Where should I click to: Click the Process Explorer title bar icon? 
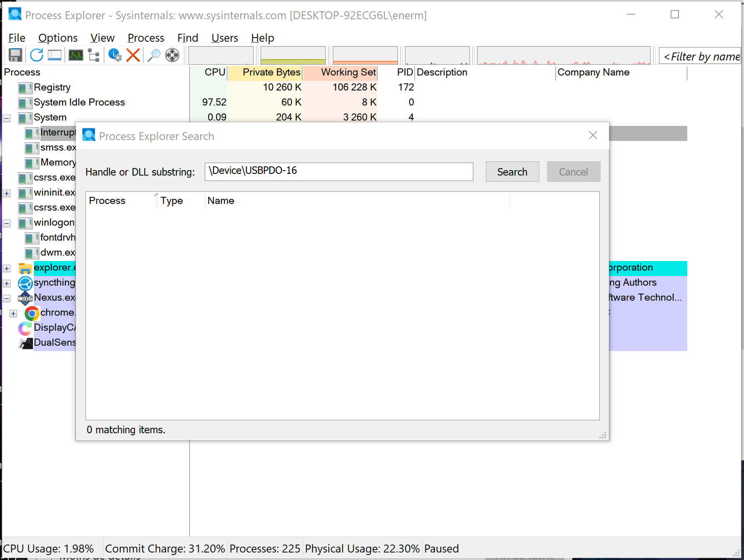[15, 15]
